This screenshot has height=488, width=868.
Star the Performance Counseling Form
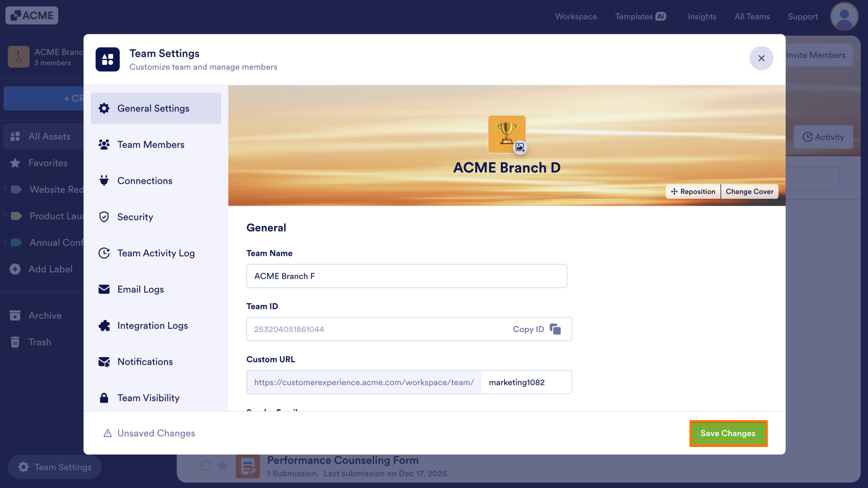pyautogui.click(x=222, y=465)
